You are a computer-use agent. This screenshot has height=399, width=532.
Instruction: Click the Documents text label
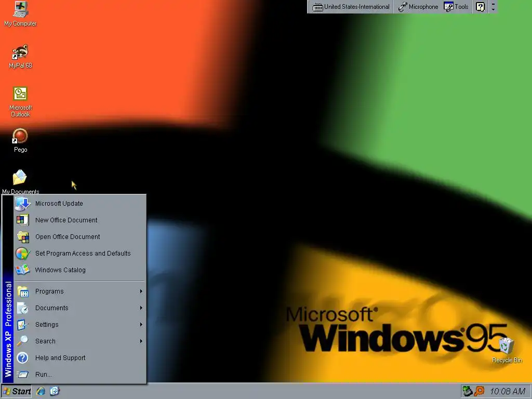tap(51, 308)
